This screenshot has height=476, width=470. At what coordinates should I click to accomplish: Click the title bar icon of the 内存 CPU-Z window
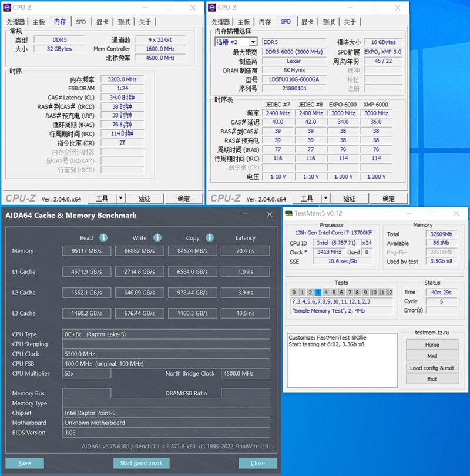click(x=7, y=8)
